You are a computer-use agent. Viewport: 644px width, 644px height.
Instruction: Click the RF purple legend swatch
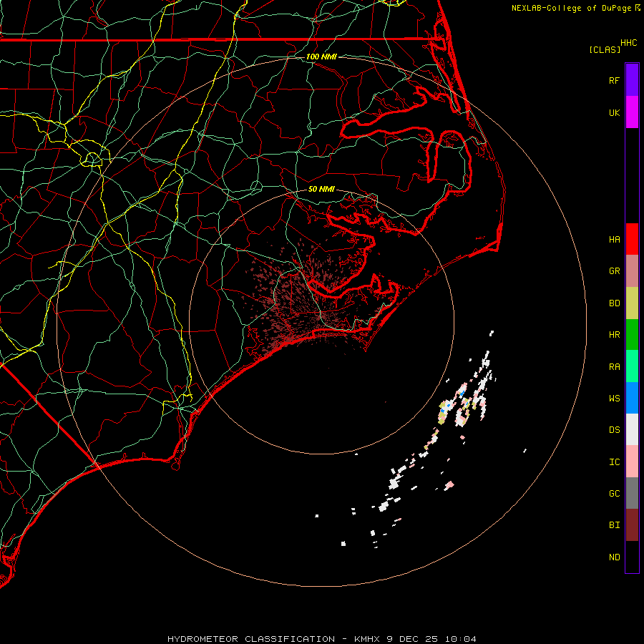(x=632, y=80)
